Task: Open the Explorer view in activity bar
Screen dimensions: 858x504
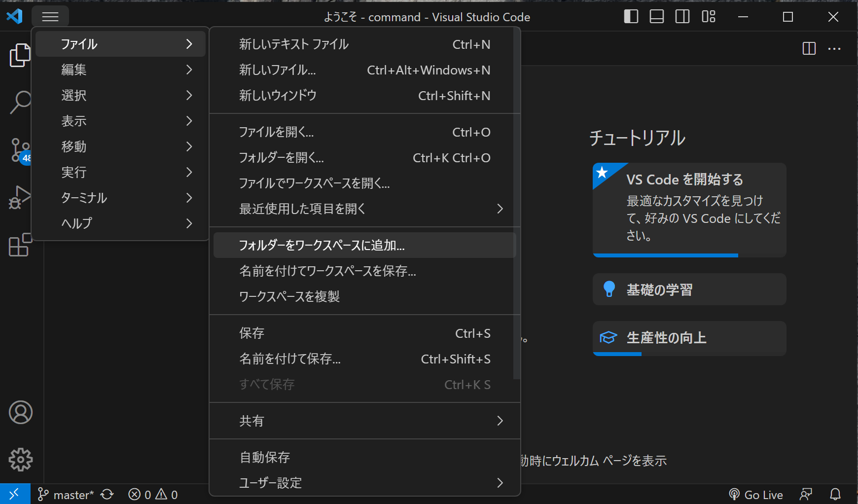Action: point(20,55)
